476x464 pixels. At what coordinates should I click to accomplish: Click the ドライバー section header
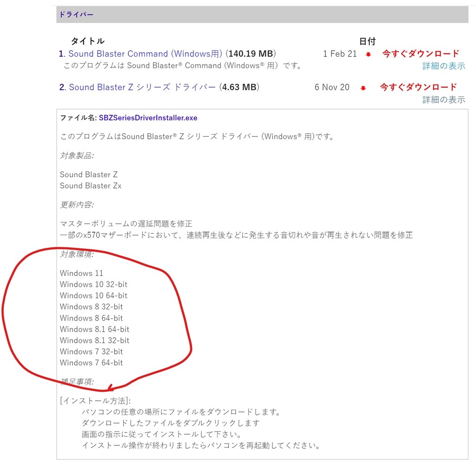click(x=262, y=14)
